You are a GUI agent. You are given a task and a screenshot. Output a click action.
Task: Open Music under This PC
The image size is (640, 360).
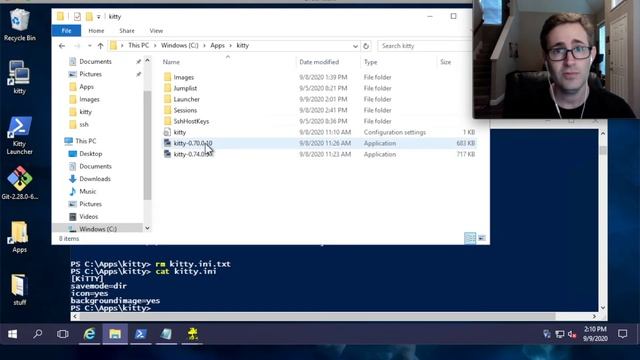pos(87,191)
